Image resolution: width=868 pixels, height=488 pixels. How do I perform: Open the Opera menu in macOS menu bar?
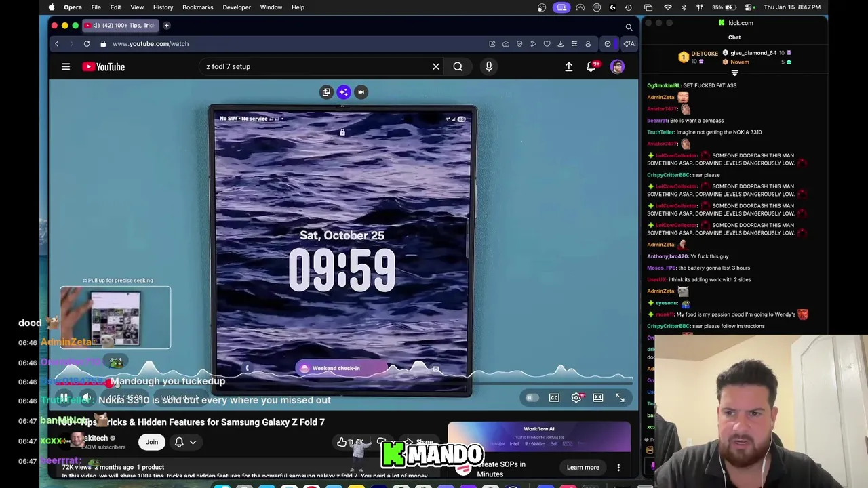coord(73,7)
